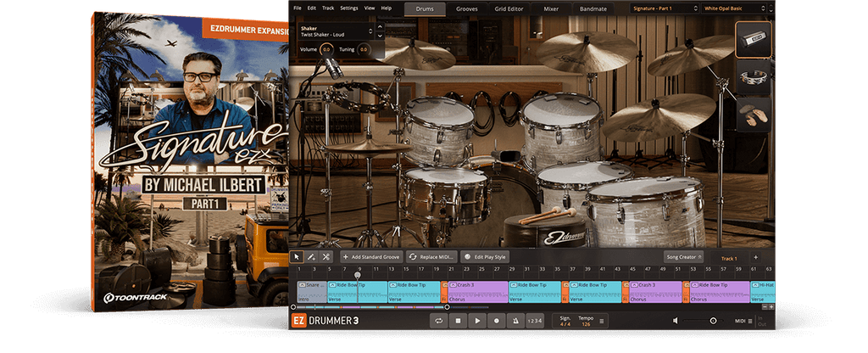The height and width of the screenshot is (353, 868).
Task: Select the arrow pointer tool
Action: [x=296, y=256]
